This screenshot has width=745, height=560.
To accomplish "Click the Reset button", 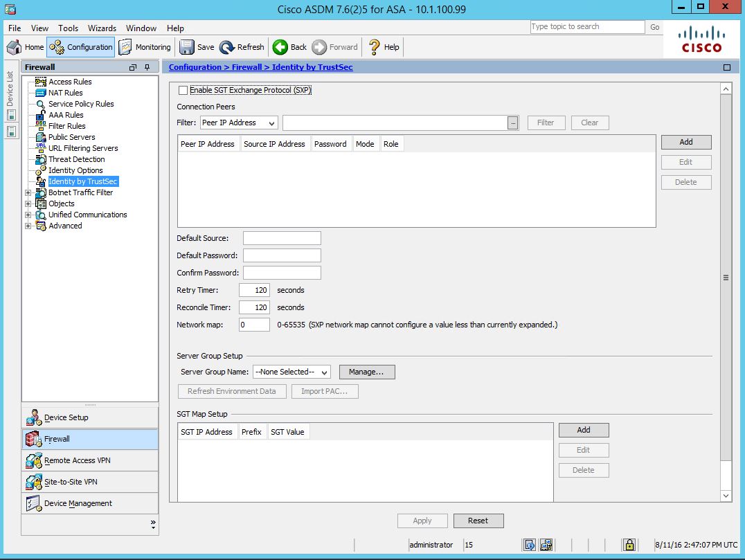I will (478, 521).
